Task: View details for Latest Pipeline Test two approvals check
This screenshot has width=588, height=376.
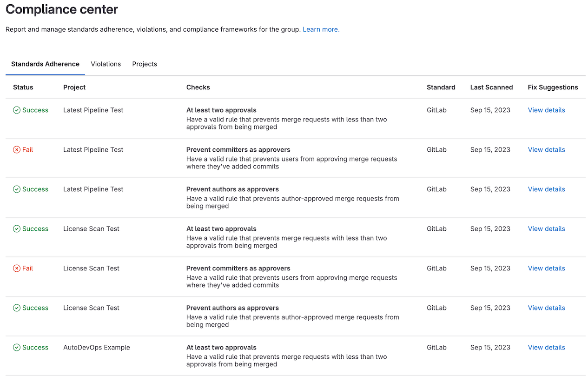Action: click(x=546, y=110)
